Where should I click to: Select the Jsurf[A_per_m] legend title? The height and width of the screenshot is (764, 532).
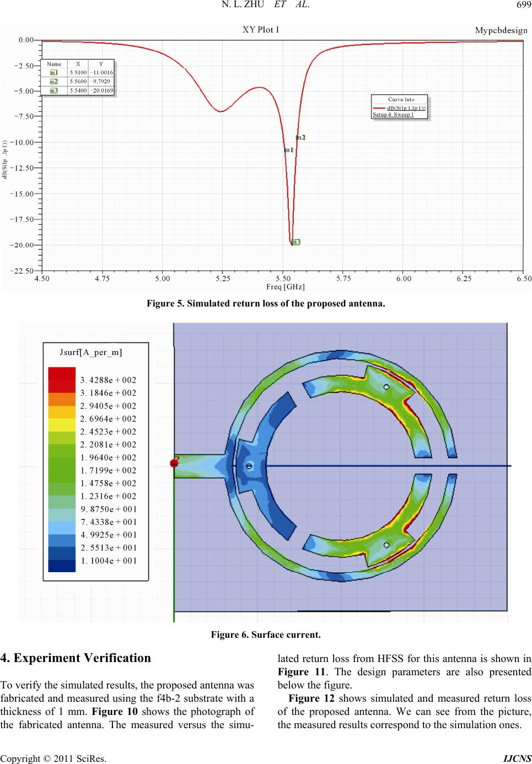click(90, 352)
